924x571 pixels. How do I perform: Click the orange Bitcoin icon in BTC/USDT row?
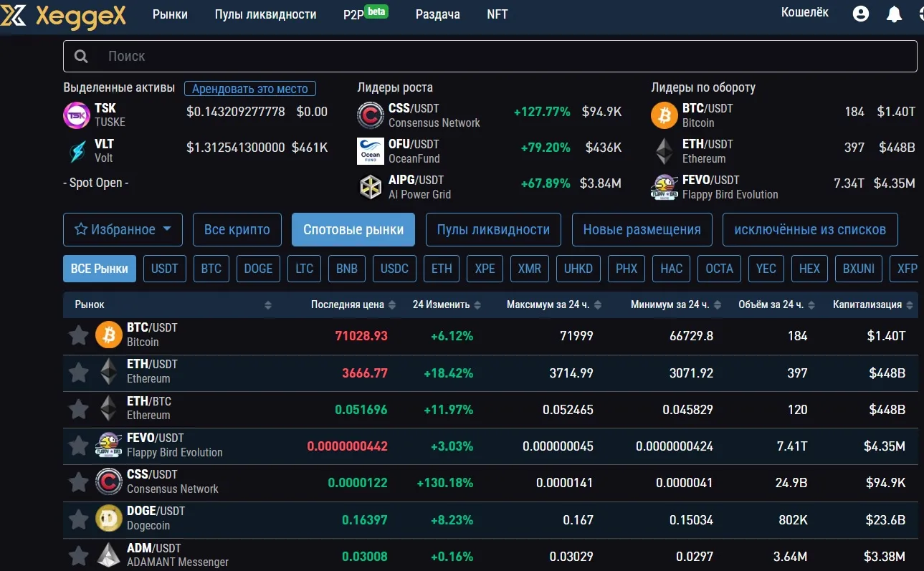click(x=109, y=335)
